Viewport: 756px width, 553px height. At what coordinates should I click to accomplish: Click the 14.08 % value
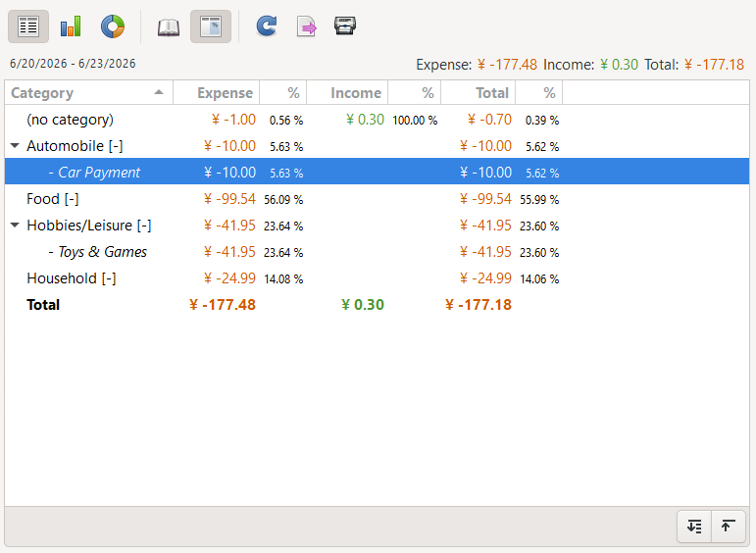[x=283, y=279]
